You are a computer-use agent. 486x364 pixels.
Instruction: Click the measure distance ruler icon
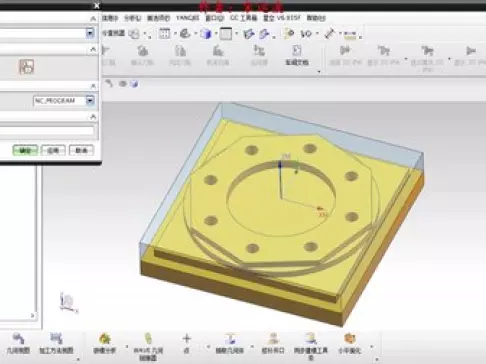point(330,33)
